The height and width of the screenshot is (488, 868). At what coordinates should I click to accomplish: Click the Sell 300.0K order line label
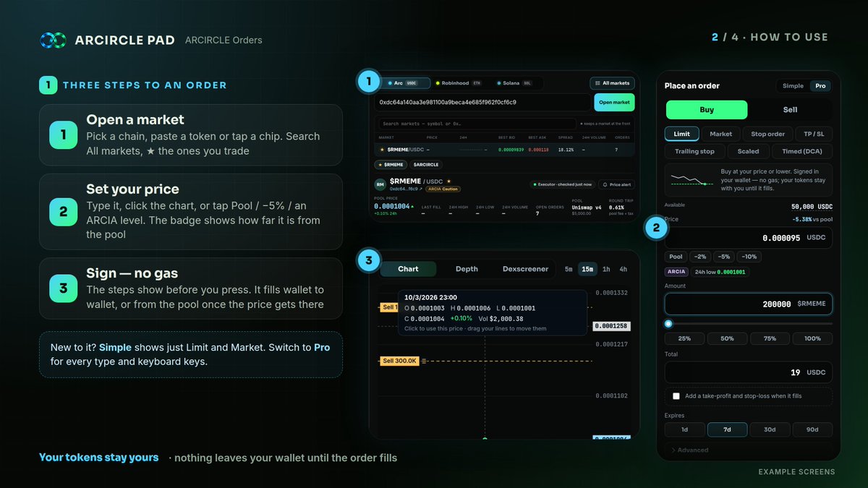tap(399, 360)
